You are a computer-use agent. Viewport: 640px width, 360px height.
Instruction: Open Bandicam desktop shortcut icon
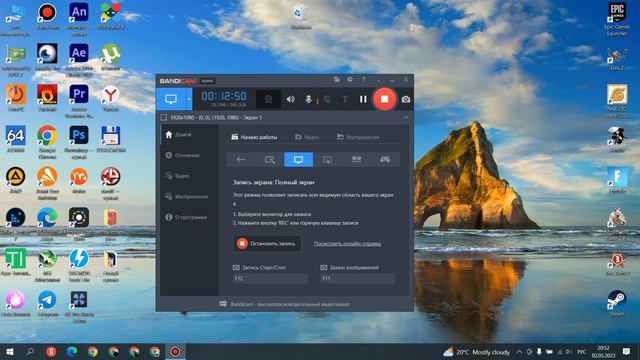tap(47, 13)
